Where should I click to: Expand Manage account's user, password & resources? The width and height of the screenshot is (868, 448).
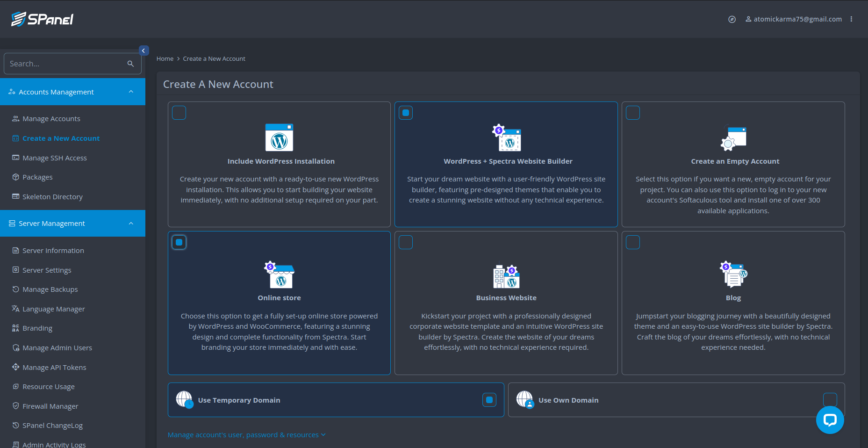(x=246, y=434)
